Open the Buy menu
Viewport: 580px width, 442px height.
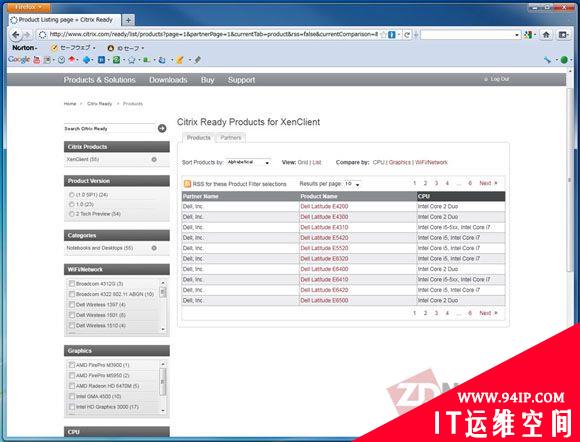click(x=208, y=80)
